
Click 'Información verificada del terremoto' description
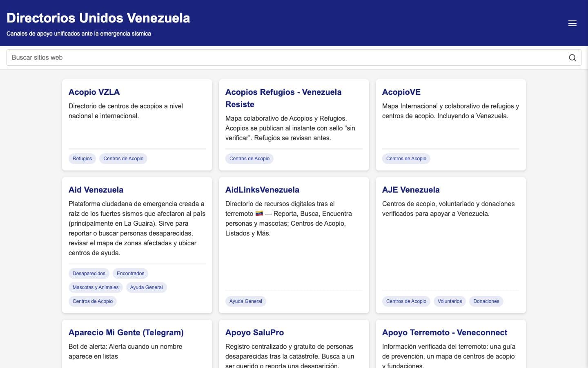(449, 355)
